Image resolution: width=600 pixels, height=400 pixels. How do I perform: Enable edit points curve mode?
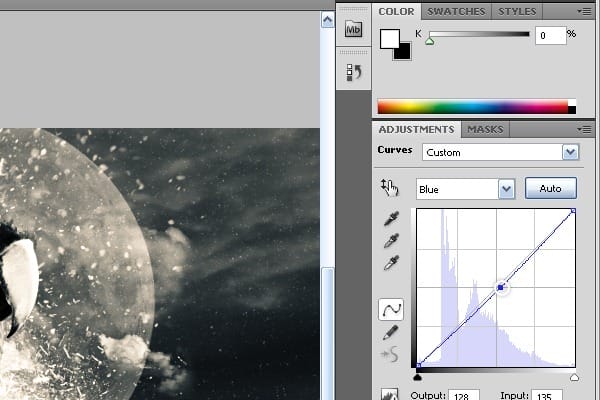tap(390, 310)
